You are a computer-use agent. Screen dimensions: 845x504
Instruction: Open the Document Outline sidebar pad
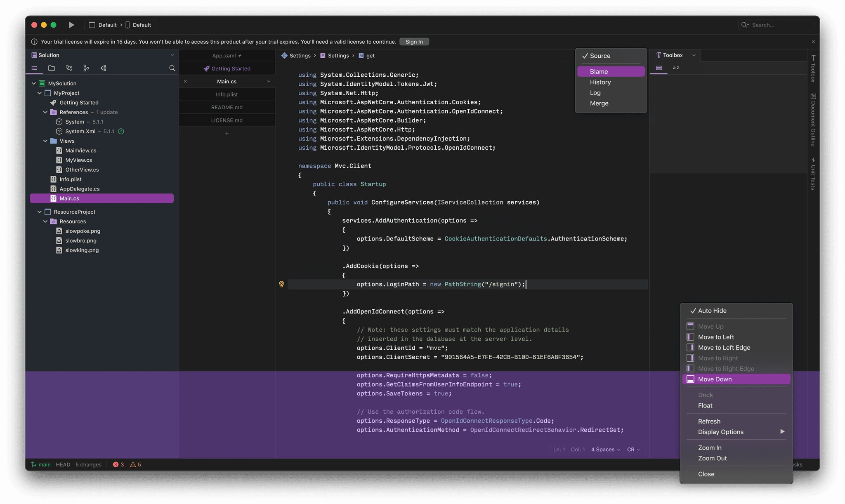point(813,120)
